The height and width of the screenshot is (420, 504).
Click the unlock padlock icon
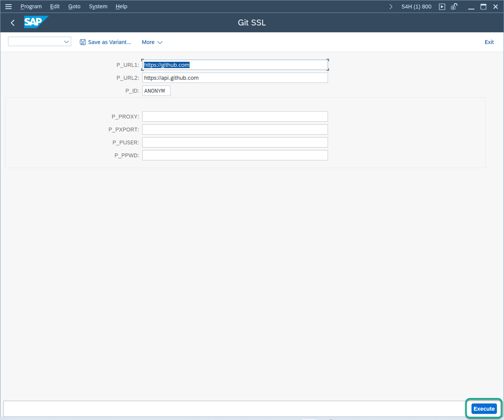click(454, 7)
